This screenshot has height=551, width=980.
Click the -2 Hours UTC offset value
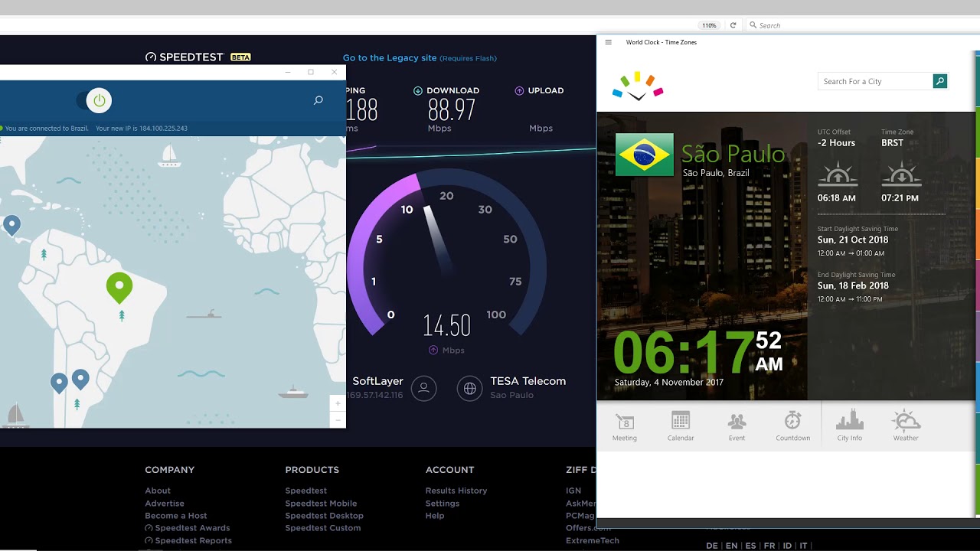[x=836, y=143]
